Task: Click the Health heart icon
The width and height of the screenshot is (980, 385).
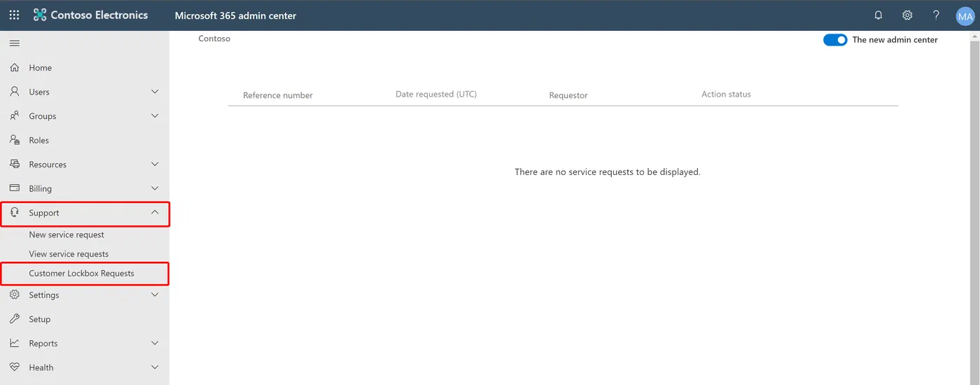Action: (15, 367)
